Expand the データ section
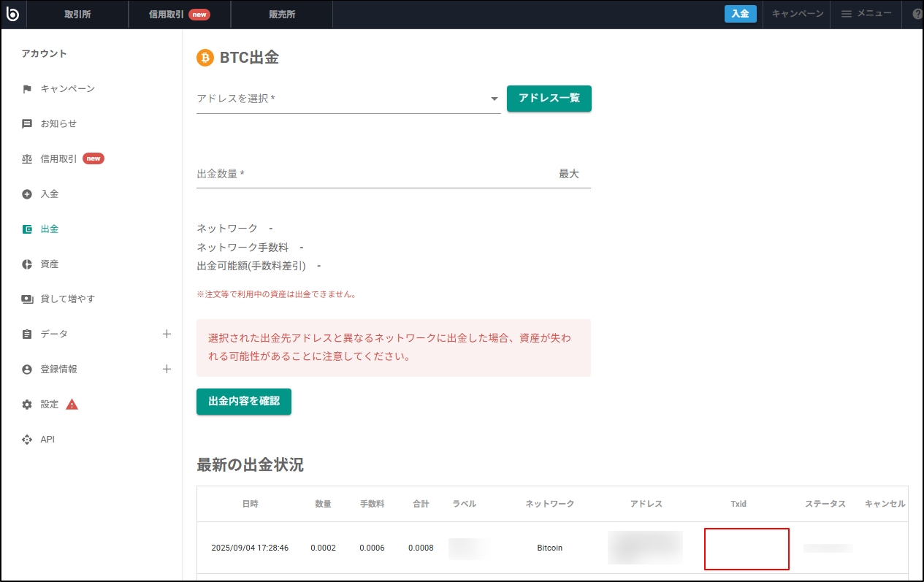 167,334
